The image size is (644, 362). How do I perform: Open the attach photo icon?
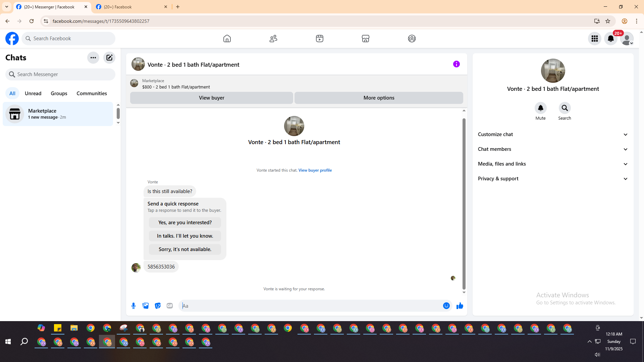[x=146, y=306]
